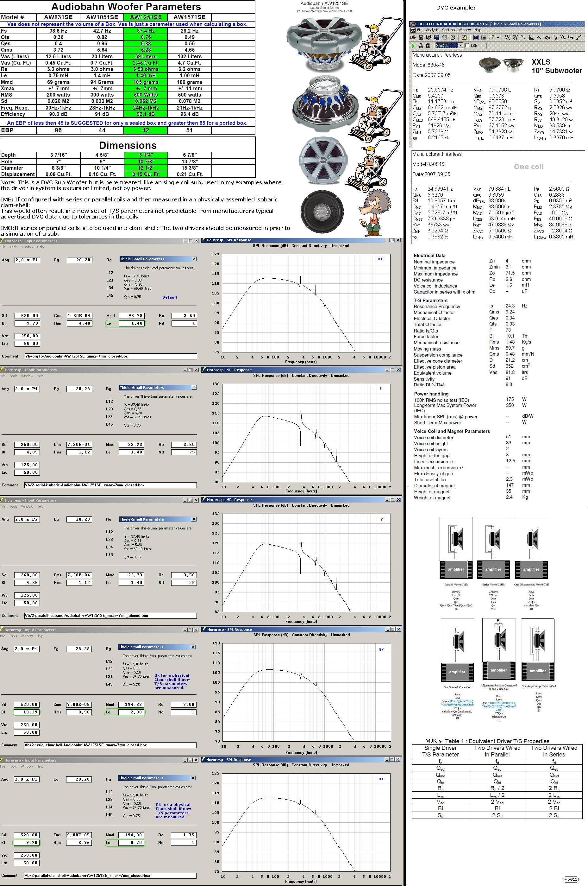Click the Parallel Voice-Coils wiring diagram

(x=456, y=548)
